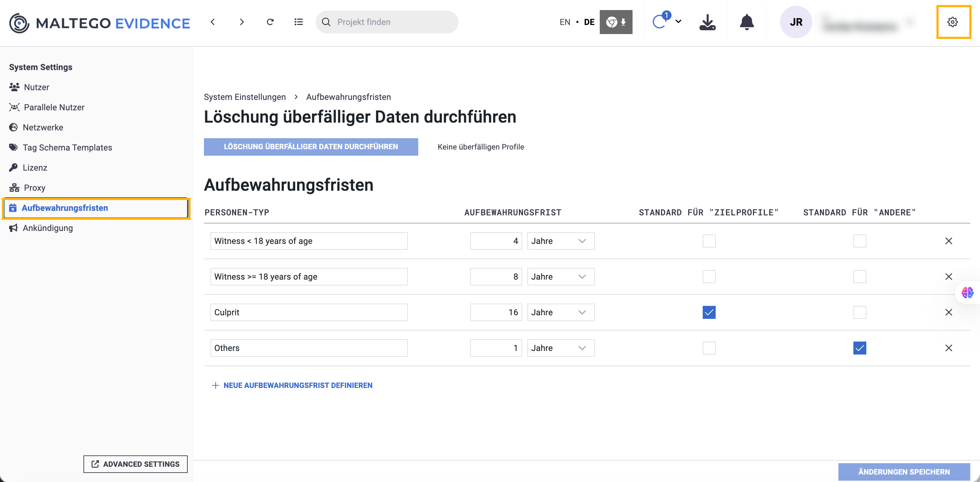Uncheck Andere default for Others
The image size is (980, 482).
coord(860,348)
